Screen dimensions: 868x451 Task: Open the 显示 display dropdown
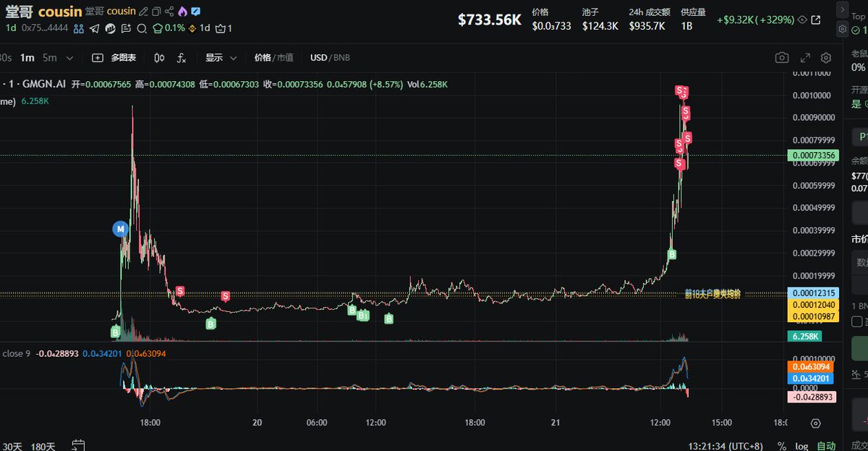tap(220, 57)
